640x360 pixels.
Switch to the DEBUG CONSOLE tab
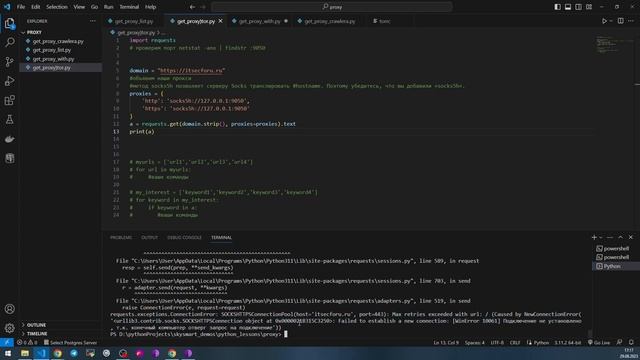[184, 238]
